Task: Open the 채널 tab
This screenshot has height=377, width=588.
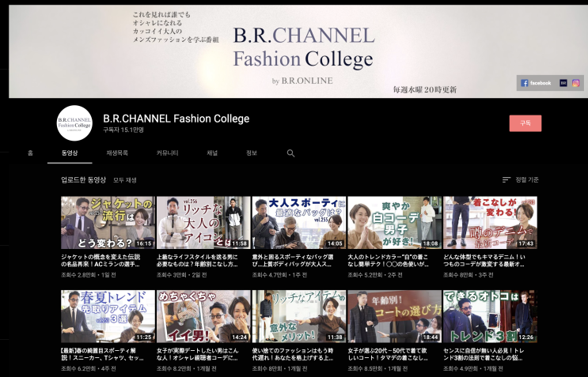Action: click(212, 153)
